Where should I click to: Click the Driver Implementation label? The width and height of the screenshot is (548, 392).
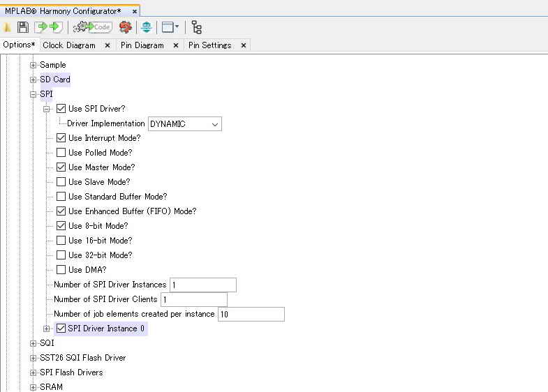pos(106,123)
